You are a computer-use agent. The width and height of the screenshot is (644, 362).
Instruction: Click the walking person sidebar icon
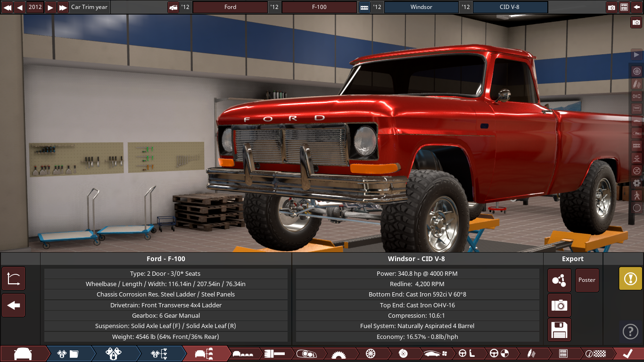[637, 195]
